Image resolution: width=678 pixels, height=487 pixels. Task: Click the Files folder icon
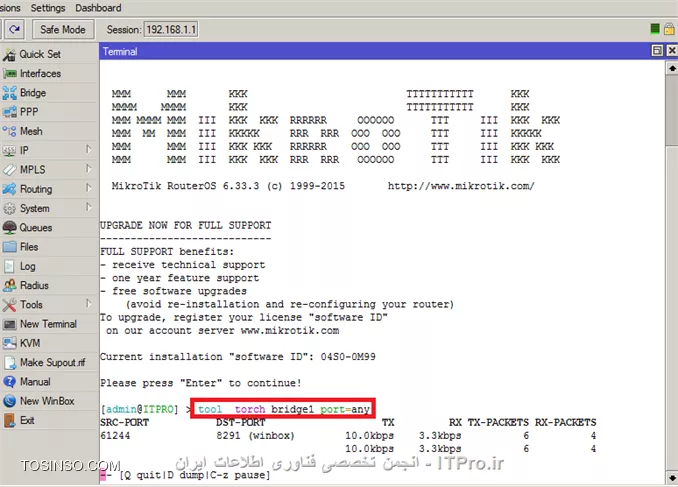tap(10, 247)
